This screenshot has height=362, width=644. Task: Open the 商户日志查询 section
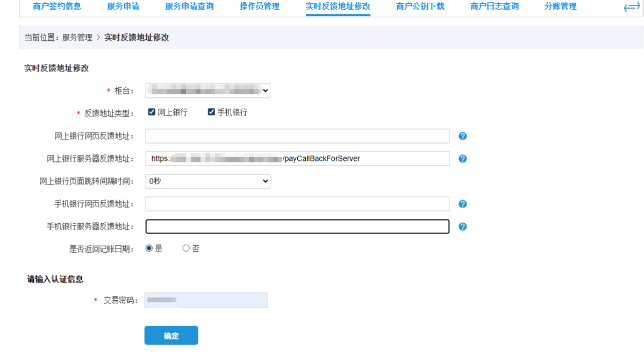pyautogui.click(x=496, y=6)
